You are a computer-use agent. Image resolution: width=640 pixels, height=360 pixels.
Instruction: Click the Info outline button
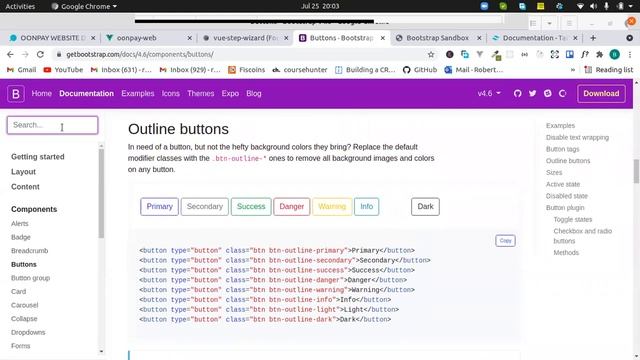point(367,207)
